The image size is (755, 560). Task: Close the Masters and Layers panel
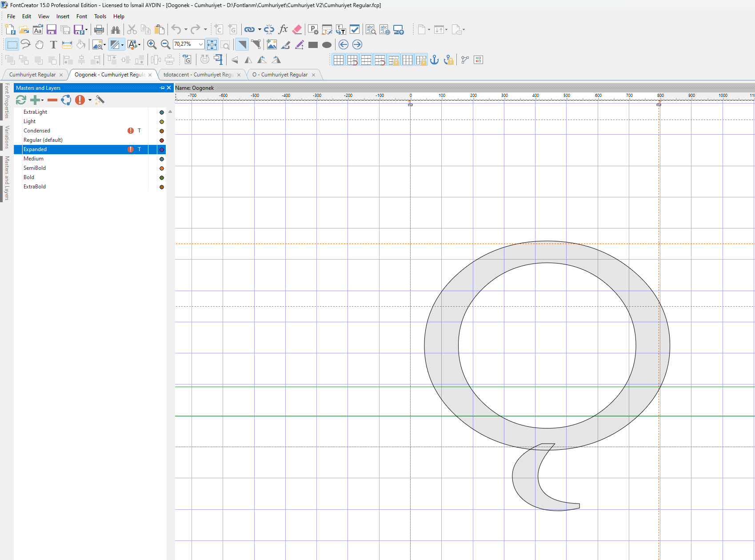tap(169, 88)
